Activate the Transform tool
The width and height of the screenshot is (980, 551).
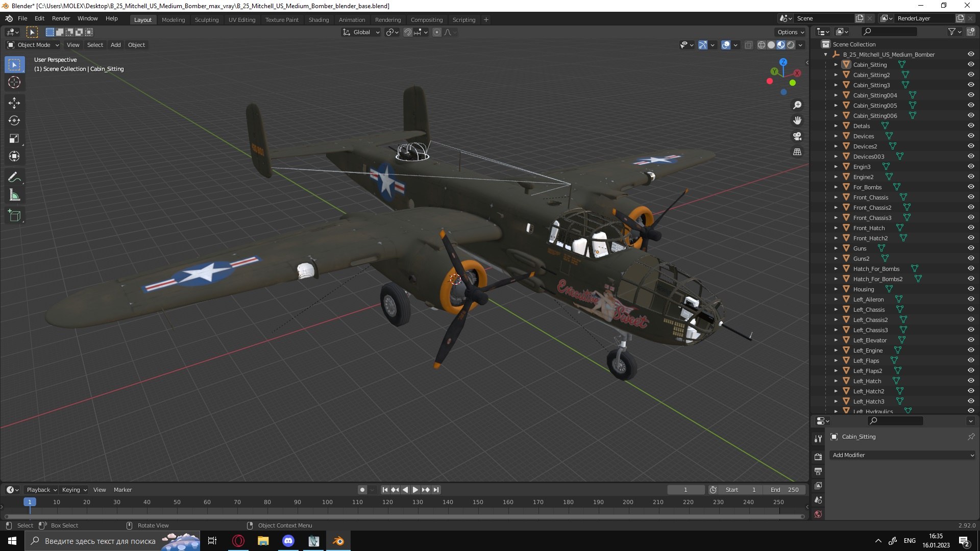(14, 157)
